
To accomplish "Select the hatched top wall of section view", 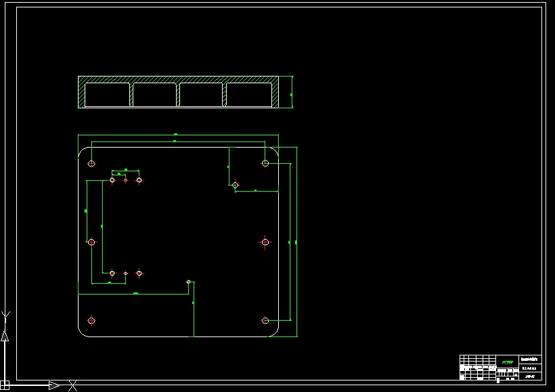I will (x=178, y=79).
